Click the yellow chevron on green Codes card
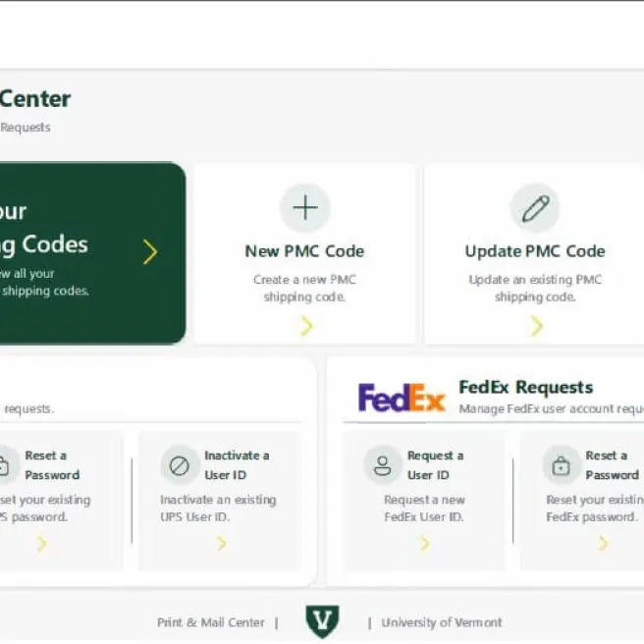644x644 pixels. pyautogui.click(x=150, y=251)
